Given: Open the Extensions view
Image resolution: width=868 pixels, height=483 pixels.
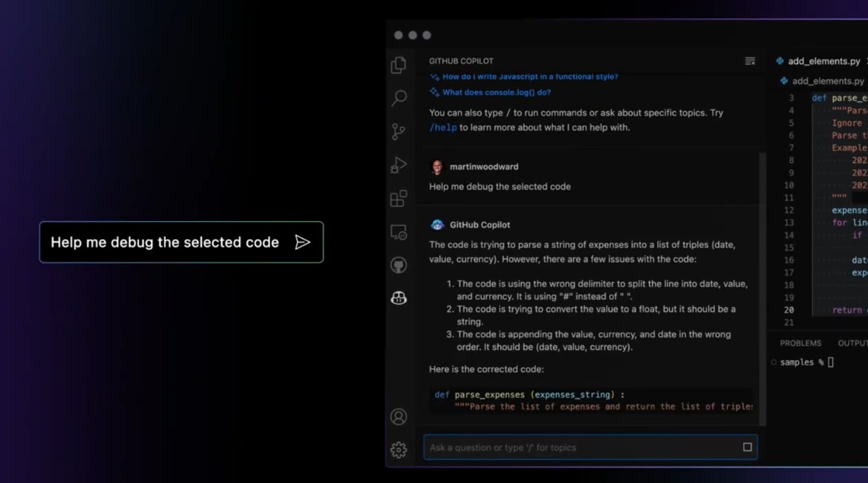Looking at the screenshot, I should click(x=399, y=199).
